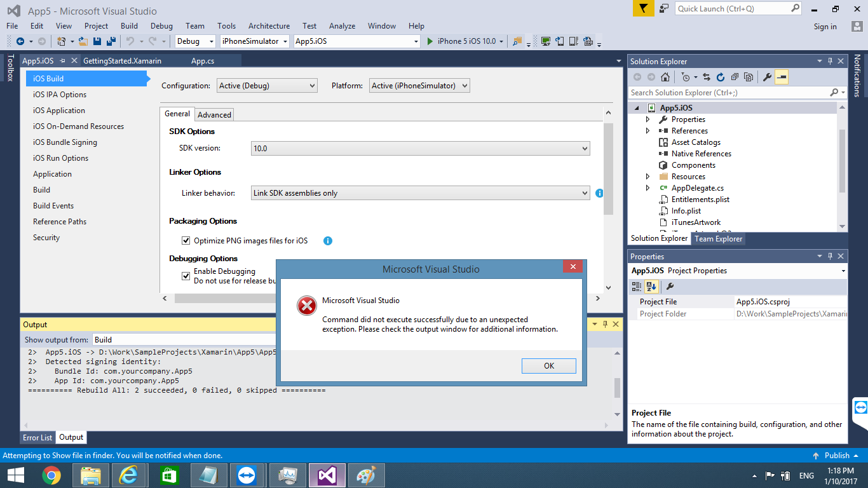Toggle Alphabetical sort in Properties panel
Viewport: 868px width, 488px height.
(x=651, y=287)
